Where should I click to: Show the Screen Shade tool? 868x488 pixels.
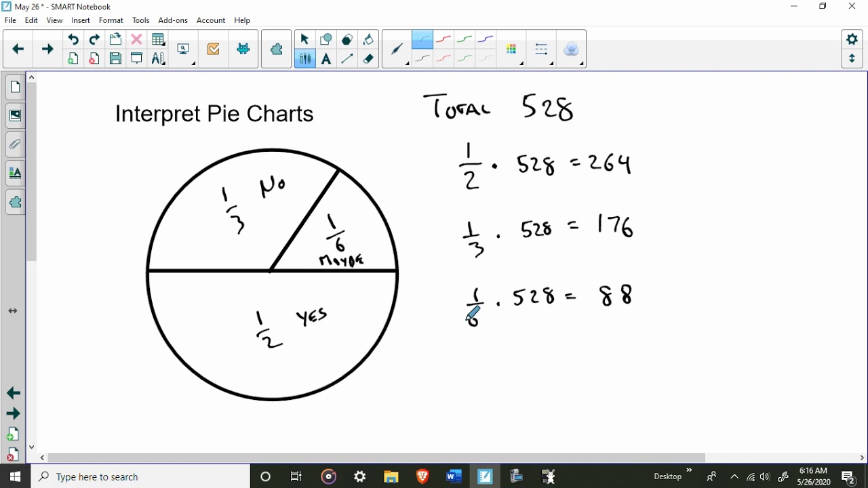136,59
